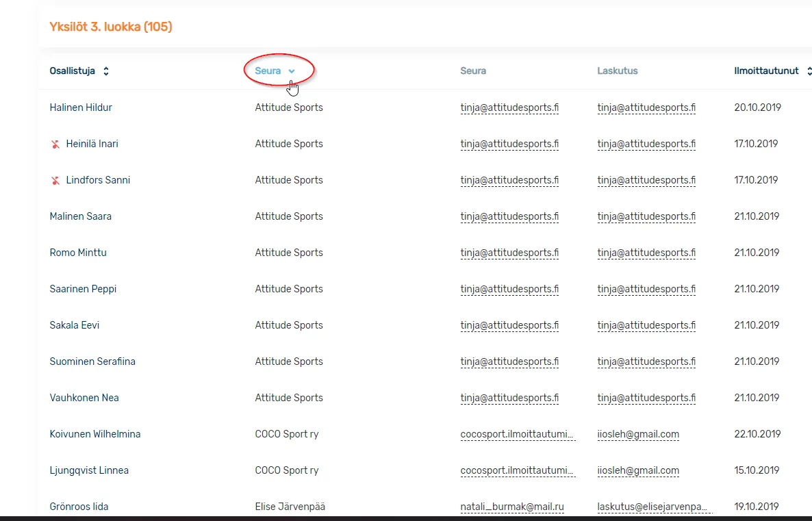Click the Yksilöt 3. luokka (105) heading
Screen dimensions: 812x521
111,27
